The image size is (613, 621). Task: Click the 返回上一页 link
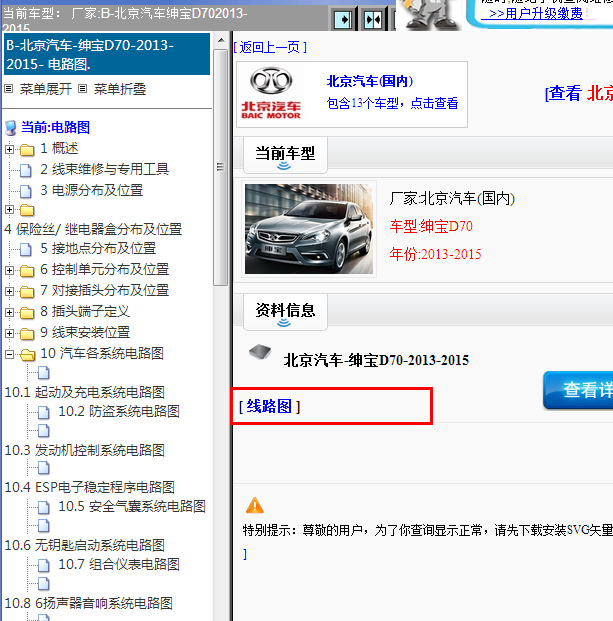tap(270, 47)
